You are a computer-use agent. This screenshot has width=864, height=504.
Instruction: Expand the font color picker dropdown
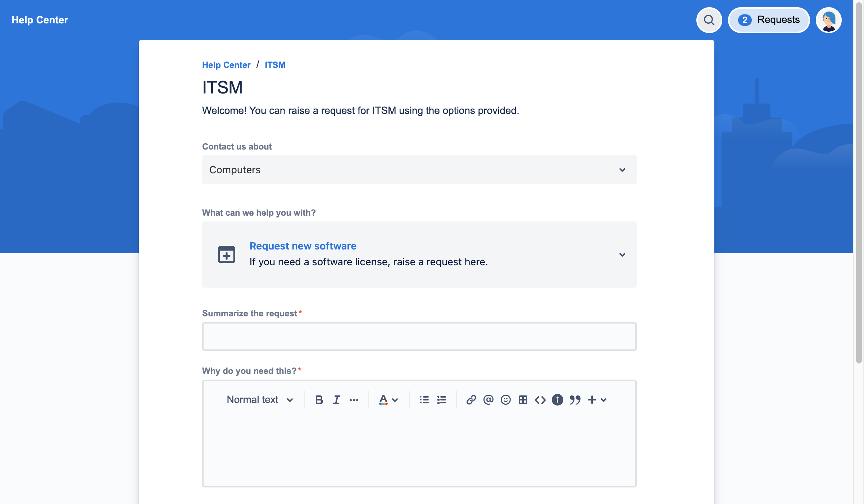coord(395,399)
